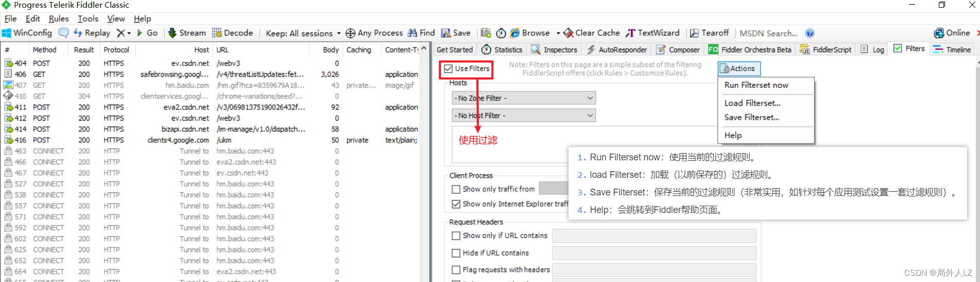
Task: Toggle the Decode toolbar button
Action: click(x=232, y=33)
